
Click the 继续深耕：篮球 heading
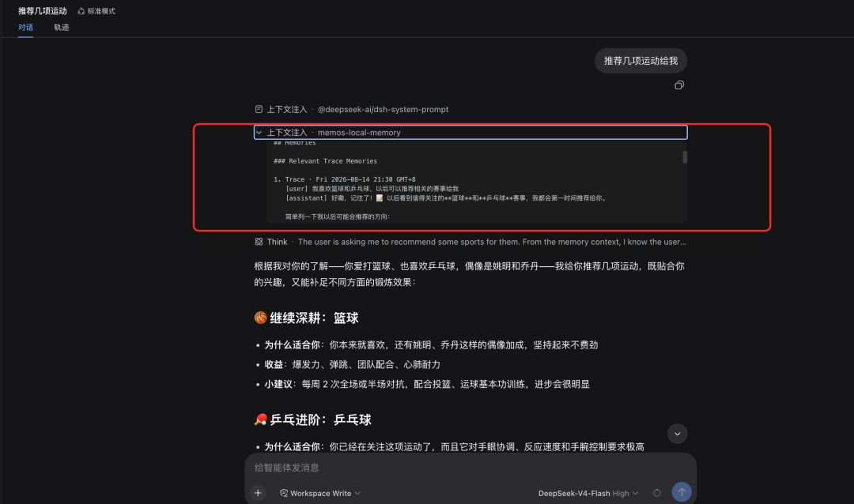306,318
